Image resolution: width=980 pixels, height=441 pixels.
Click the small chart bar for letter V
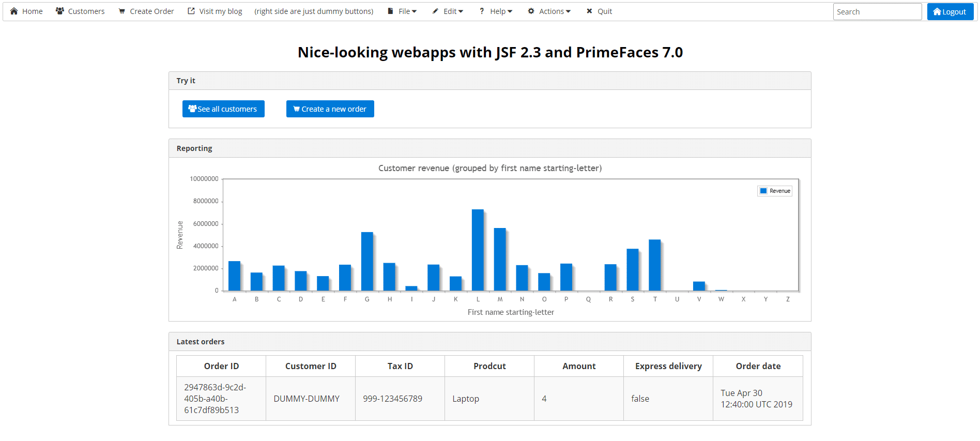(x=699, y=286)
